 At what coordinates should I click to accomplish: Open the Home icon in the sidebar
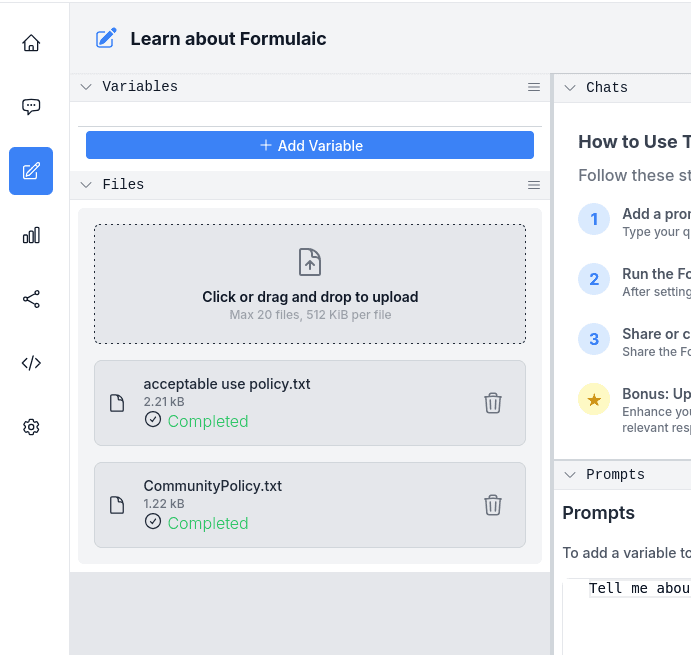pyautogui.click(x=31, y=43)
